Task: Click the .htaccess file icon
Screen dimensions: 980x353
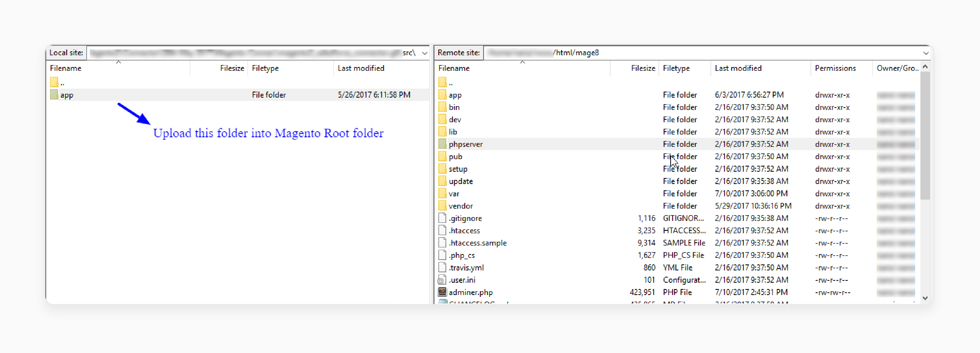Action: point(442,230)
